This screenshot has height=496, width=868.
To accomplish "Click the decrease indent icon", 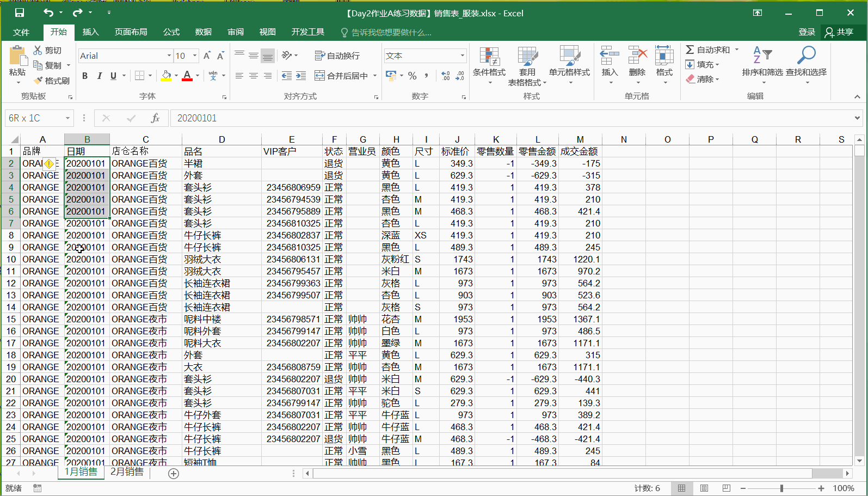I will click(x=287, y=76).
